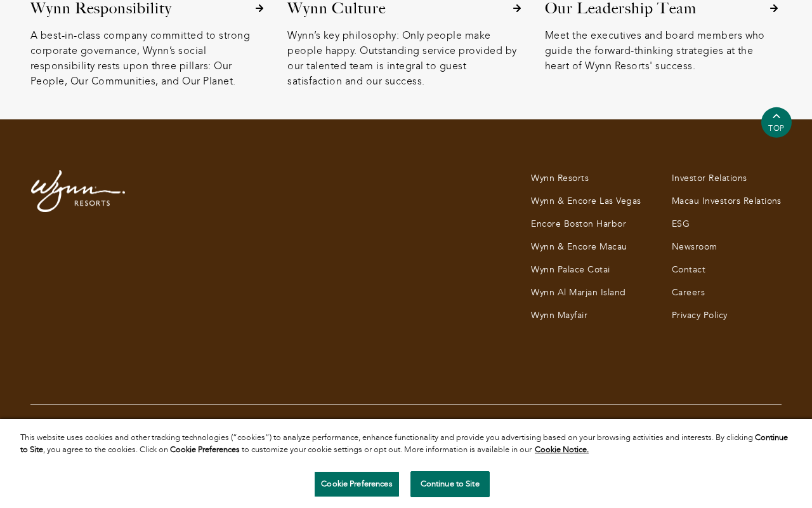Viewport: 812px width, 508px height.
Task: Select Wynn Al Marjan Island link
Action: click(x=578, y=293)
